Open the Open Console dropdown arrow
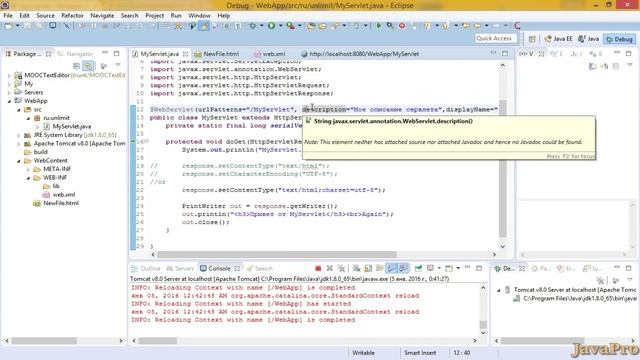The image size is (640, 360). [458, 268]
